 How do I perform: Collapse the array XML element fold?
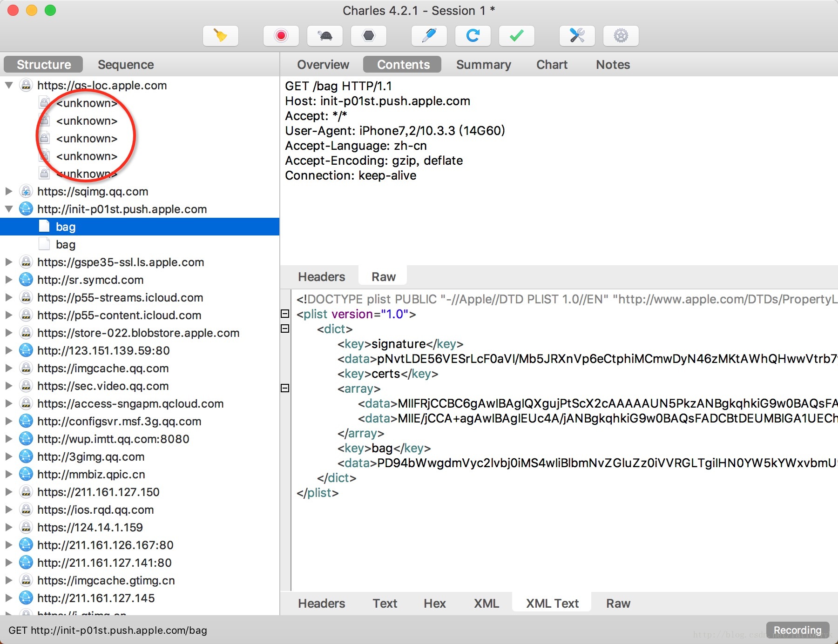tap(285, 388)
